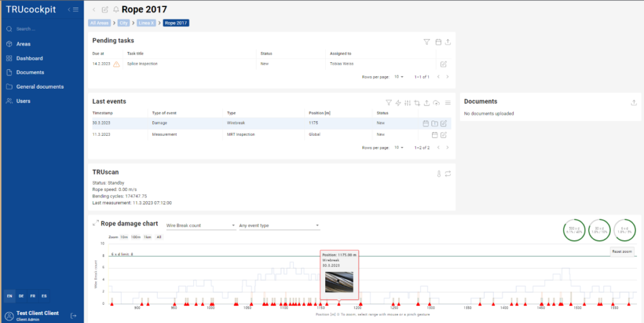644x323 pixels.
Task: Switch language to FR
Action: 33,295
